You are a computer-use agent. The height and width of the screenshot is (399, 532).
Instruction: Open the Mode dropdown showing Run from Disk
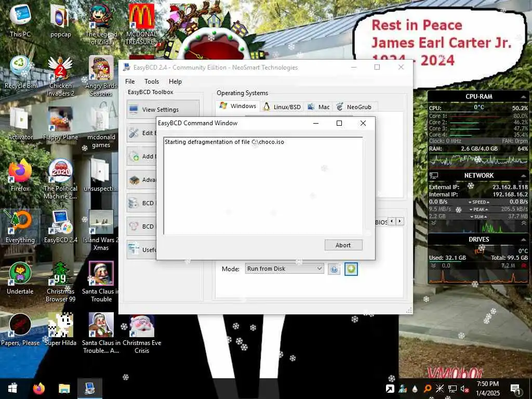tap(284, 269)
